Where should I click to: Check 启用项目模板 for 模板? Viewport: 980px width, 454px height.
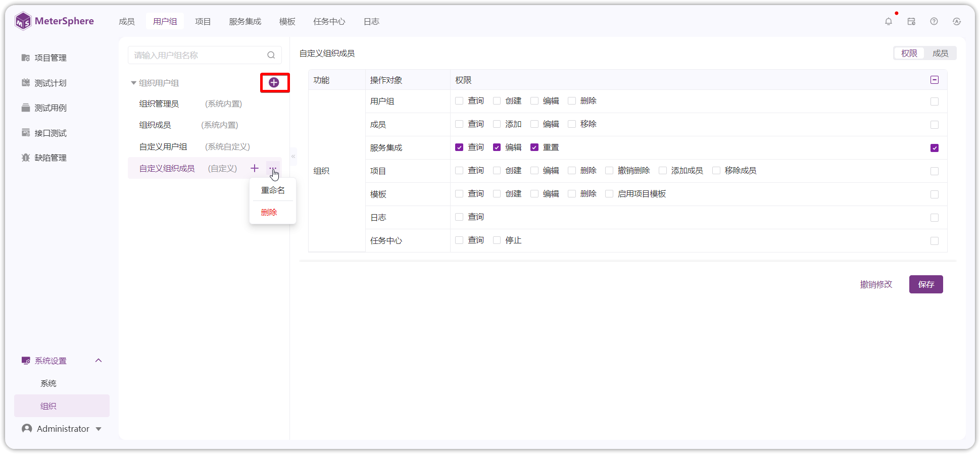[x=609, y=194]
